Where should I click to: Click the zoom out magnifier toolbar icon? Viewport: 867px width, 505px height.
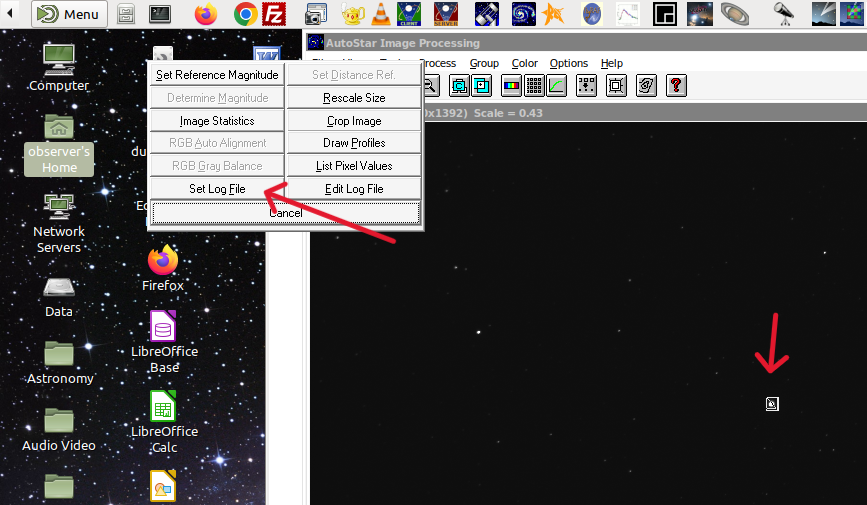pyautogui.click(x=431, y=86)
